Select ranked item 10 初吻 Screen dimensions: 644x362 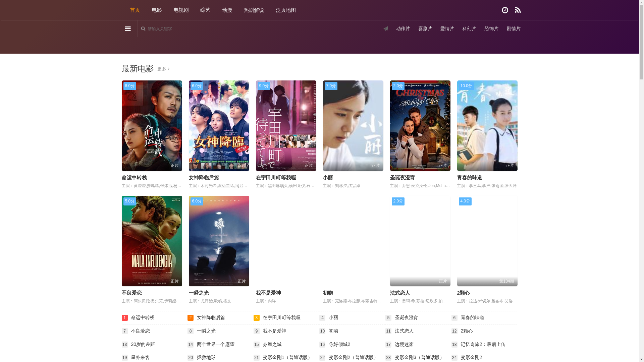tap(333, 331)
